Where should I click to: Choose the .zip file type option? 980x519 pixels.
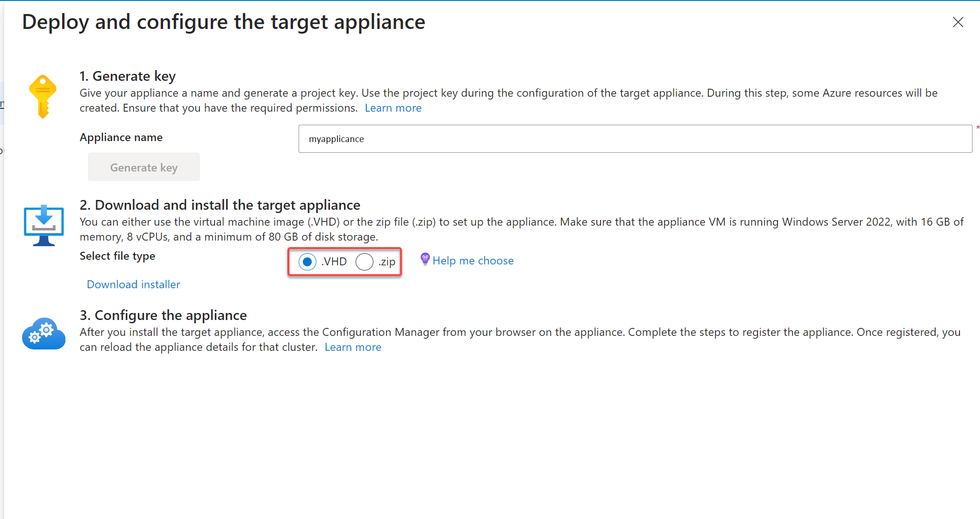[x=365, y=262]
